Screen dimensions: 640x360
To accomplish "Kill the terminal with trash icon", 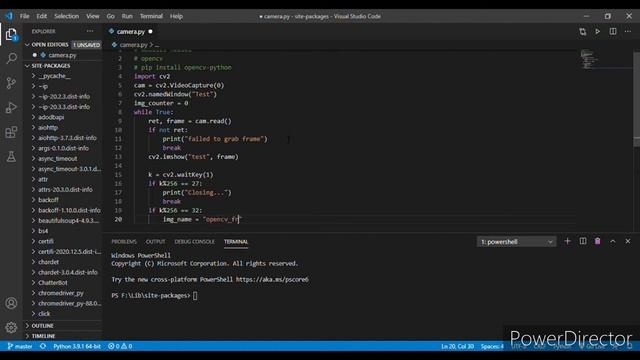I will (598, 241).
